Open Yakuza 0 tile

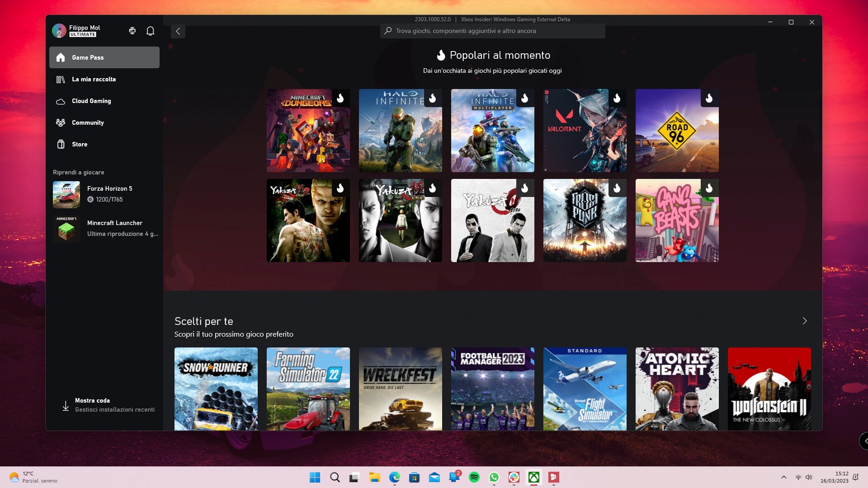coord(492,221)
